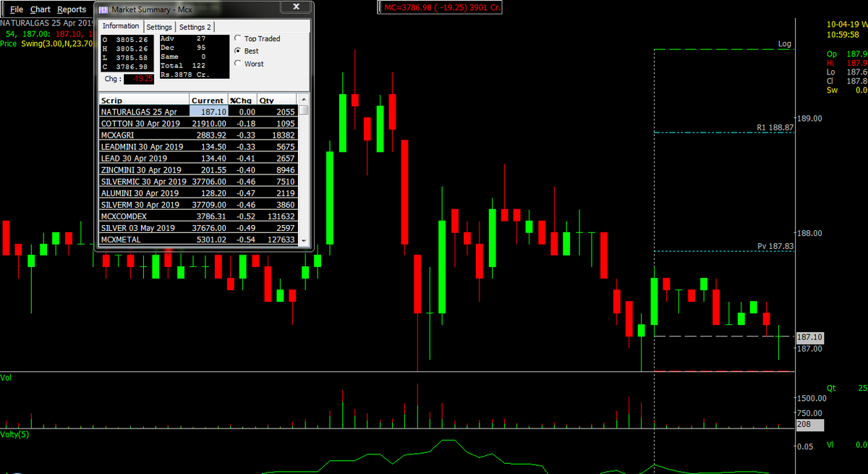Click the Pv 187.83 pivot label
Screen dimensions: 868x474
pyautogui.click(x=775, y=246)
